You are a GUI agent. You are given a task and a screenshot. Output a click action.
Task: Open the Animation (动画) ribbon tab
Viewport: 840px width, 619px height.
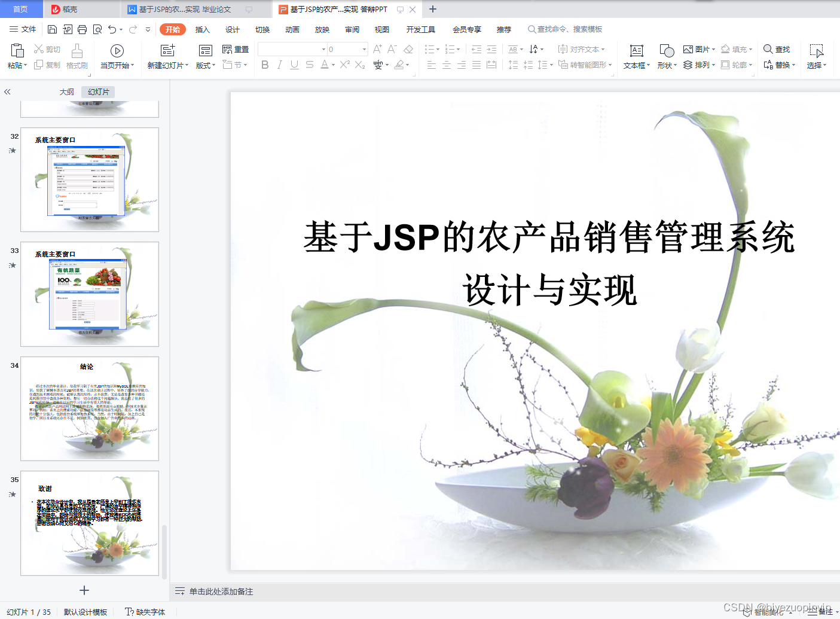(x=292, y=29)
